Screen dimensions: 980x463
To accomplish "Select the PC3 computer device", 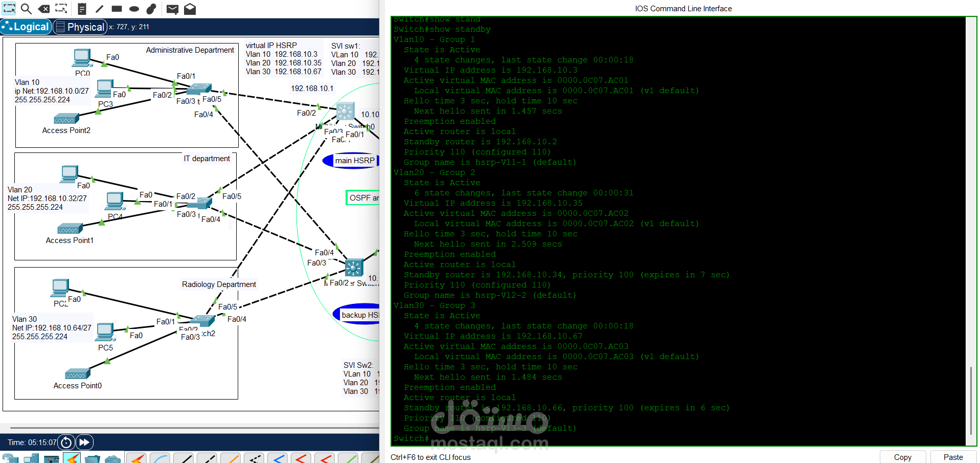I will [x=105, y=89].
